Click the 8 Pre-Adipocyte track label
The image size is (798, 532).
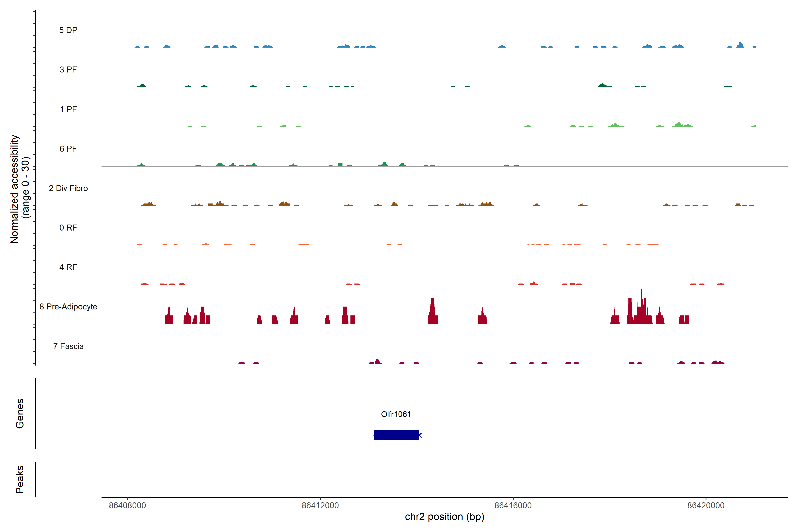68,307
